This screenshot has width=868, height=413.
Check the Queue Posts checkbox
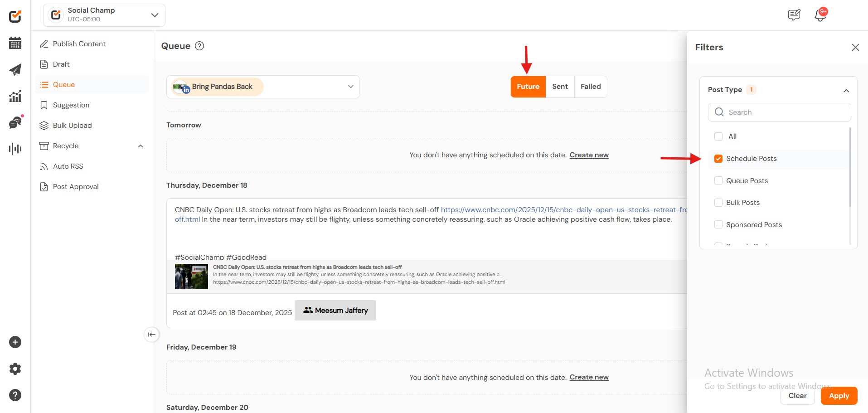coord(718,181)
